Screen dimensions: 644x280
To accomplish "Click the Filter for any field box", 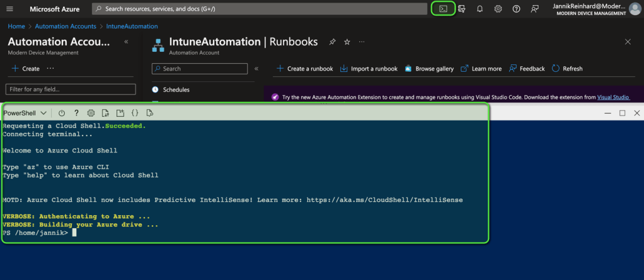I will 71,90.
